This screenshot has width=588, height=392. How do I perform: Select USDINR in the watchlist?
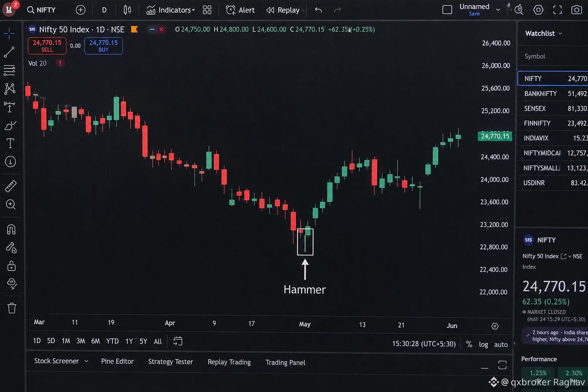552,183
